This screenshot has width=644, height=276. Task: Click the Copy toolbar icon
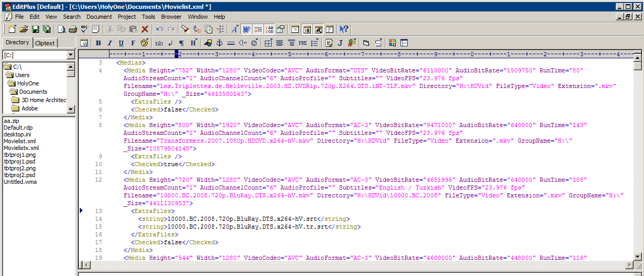[121, 29]
